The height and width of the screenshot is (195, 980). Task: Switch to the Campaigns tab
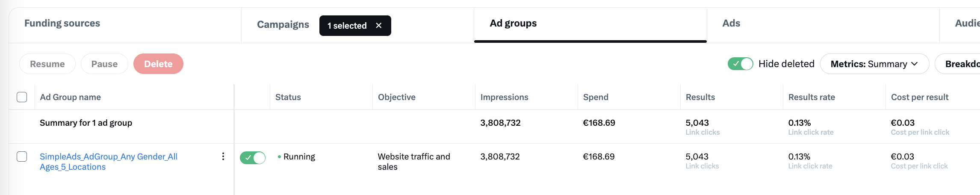pyautogui.click(x=283, y=25)
